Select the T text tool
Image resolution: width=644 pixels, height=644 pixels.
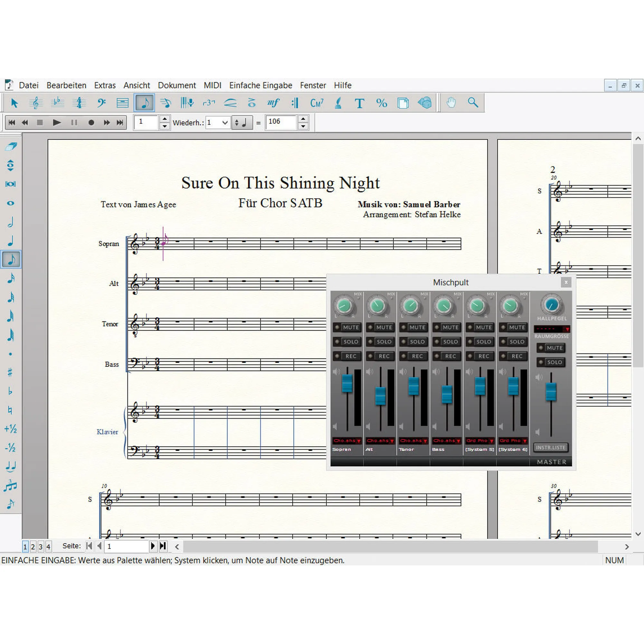click(359, 103)
